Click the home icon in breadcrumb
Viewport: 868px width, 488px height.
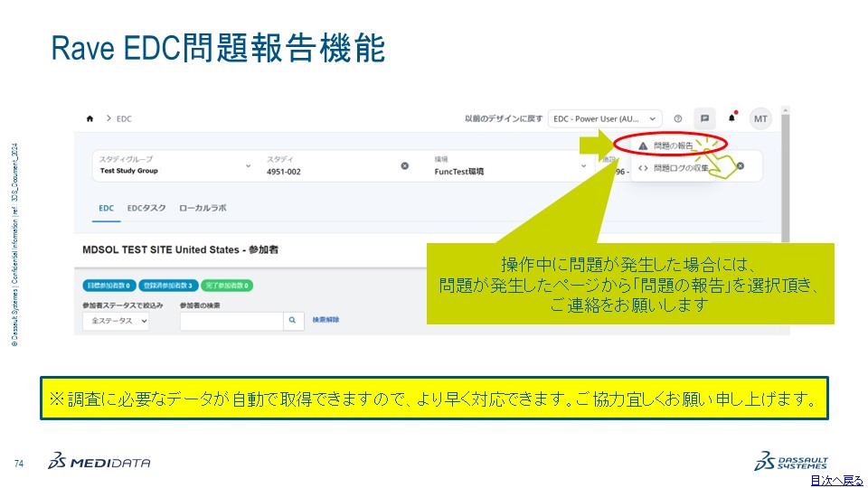(x=90, y=118)
